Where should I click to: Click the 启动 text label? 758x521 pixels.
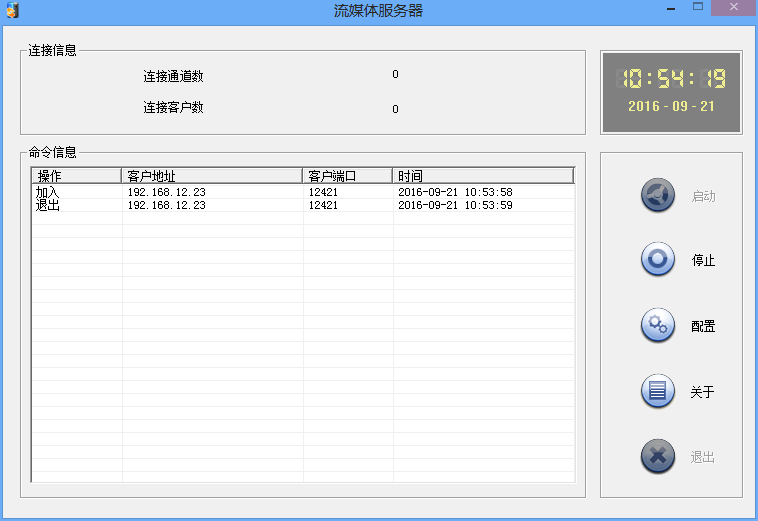[x=703, y=197]
